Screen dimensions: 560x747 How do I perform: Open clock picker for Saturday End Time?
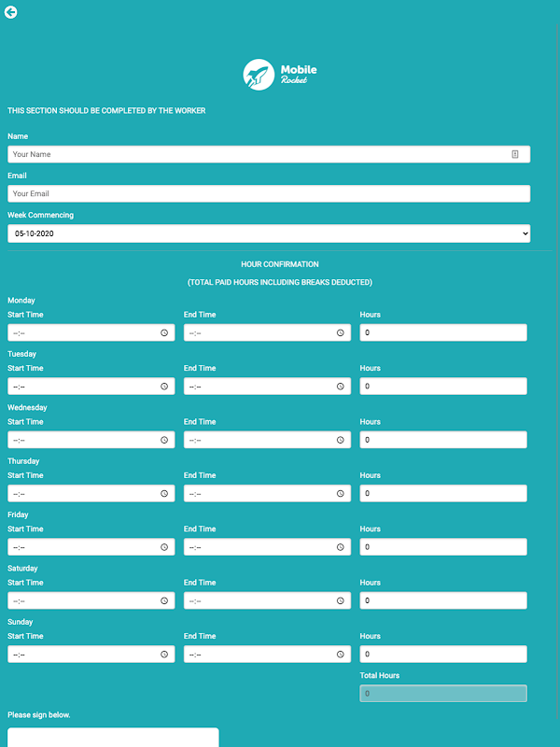341,600
